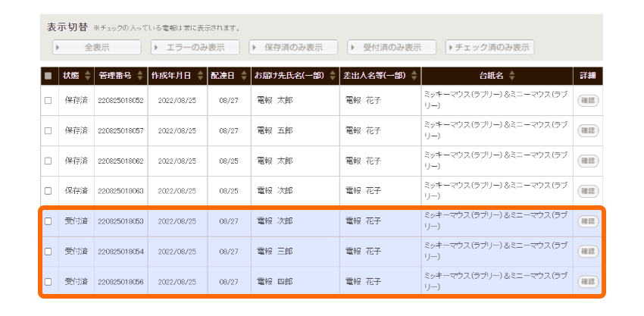Screen dimensions: 644x316
Task: Open 確認 details for row 220825018052
Action: coord(588,101)
